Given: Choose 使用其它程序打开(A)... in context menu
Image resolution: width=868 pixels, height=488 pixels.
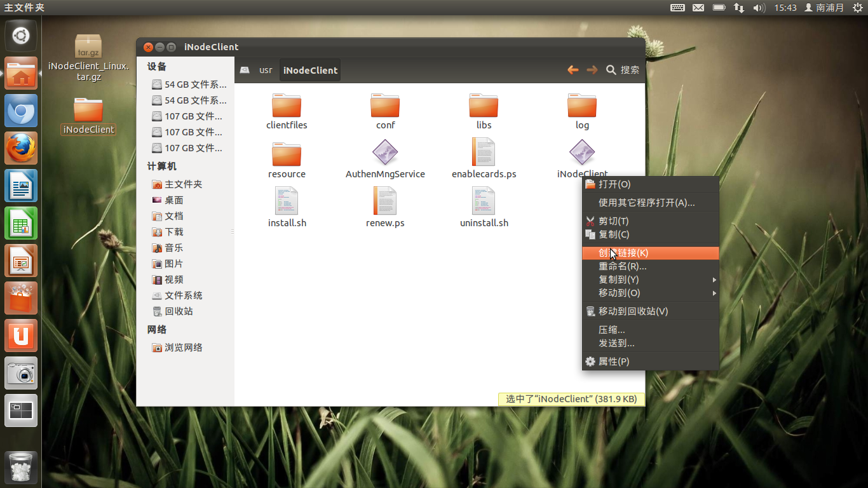Looking at the screenshot, I should coord(651,203).
